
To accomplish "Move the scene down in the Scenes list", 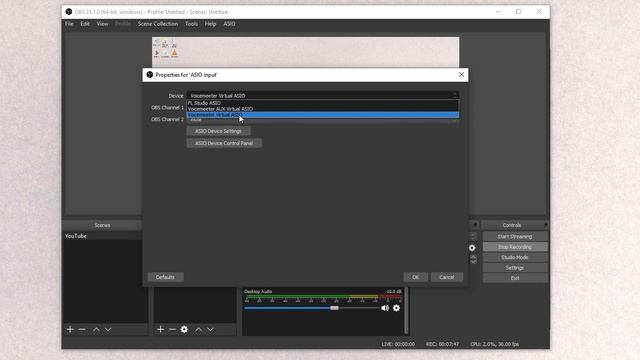I will coord(108,329).
